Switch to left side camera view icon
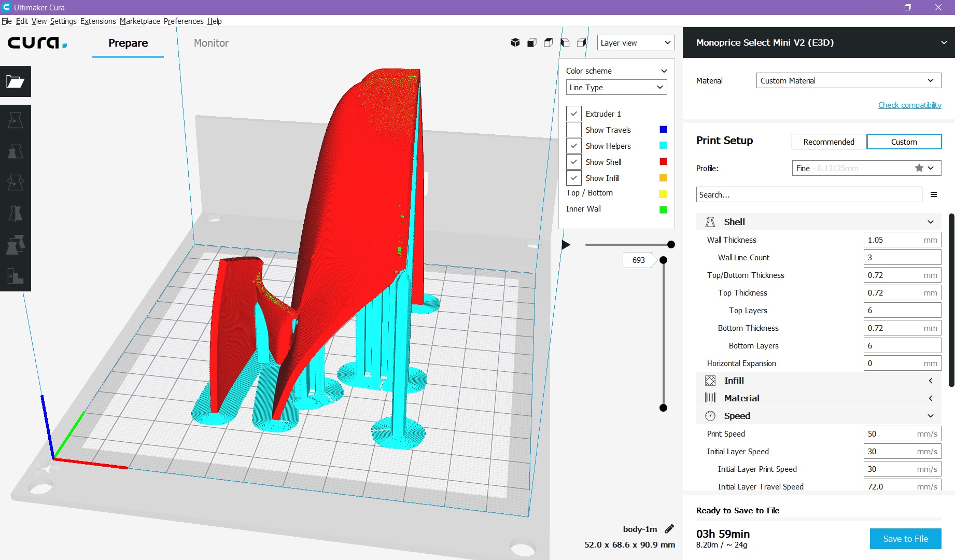This screenshot has height=560, width=955. pyautogui.click(x=565, y=43)
